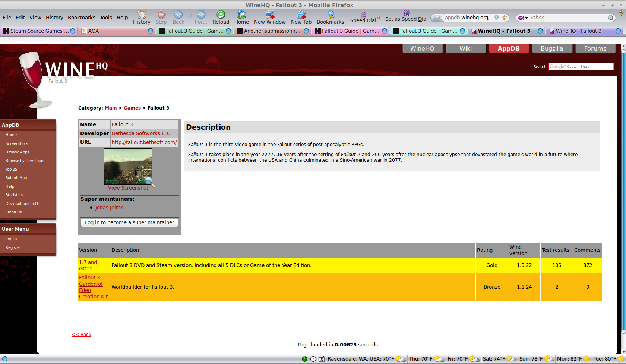Open Browse Apps in AppDB sidebar
Image resolution: width=626 pixels, height=364 pixels.
17,152
